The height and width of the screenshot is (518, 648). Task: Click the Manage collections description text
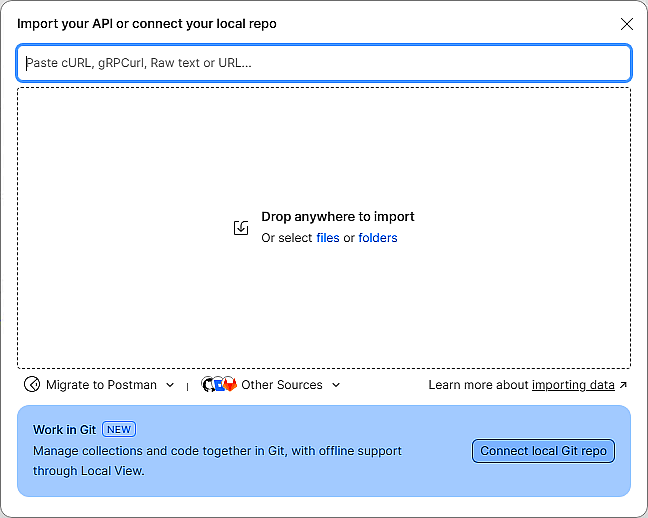pyautogui.click(x=217, y=461)
